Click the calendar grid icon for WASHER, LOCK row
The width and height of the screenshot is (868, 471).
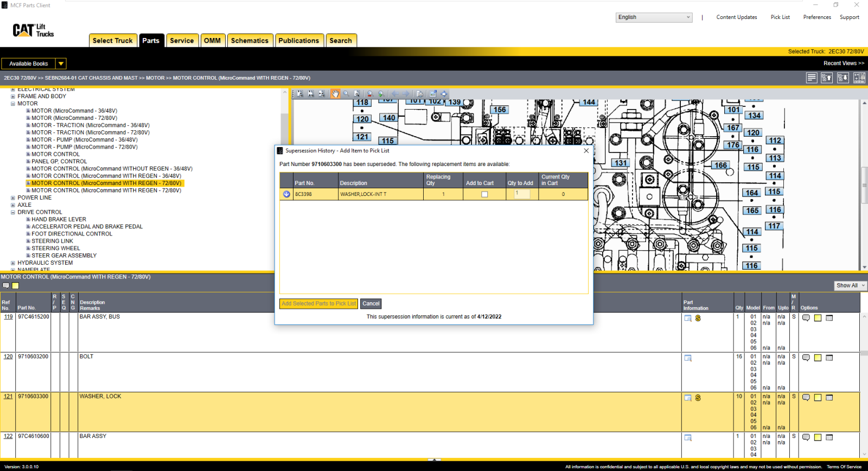pyautogui.click(x=829, y=397)
